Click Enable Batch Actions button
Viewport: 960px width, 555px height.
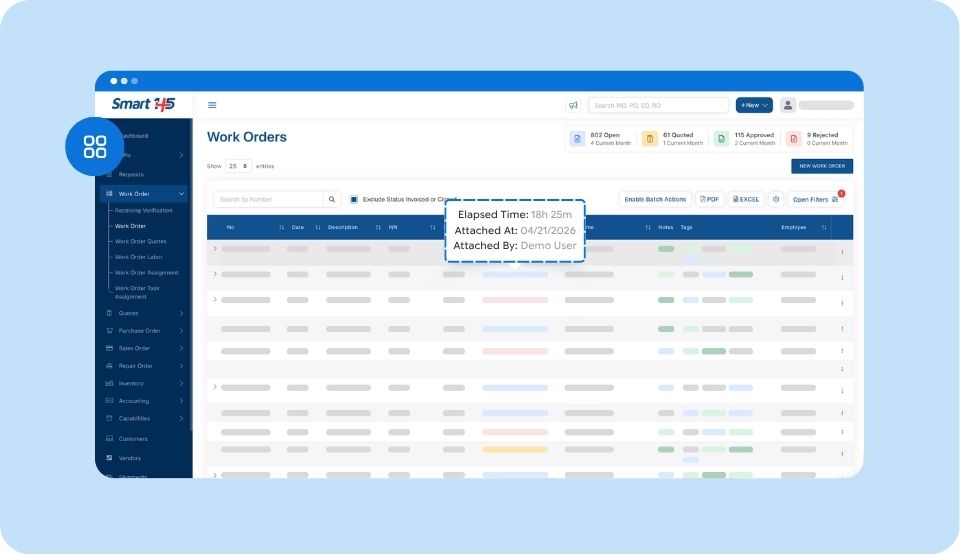(655, 199)
